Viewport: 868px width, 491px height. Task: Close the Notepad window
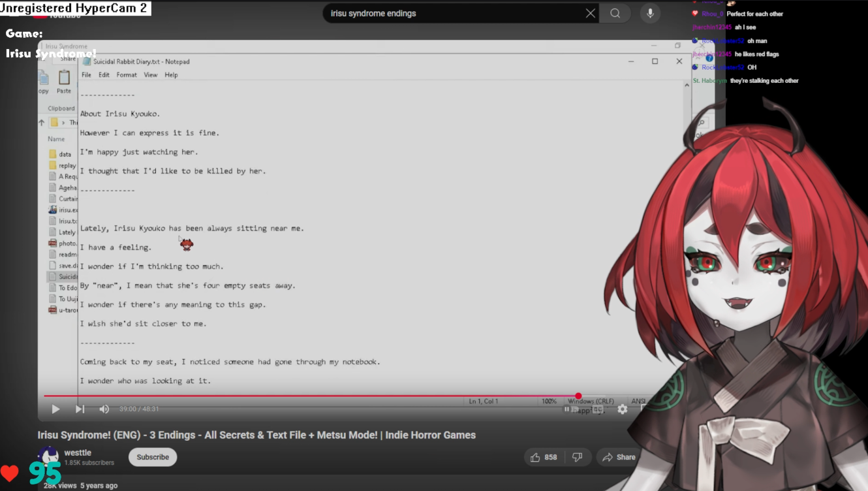click(x=679, y=61)
